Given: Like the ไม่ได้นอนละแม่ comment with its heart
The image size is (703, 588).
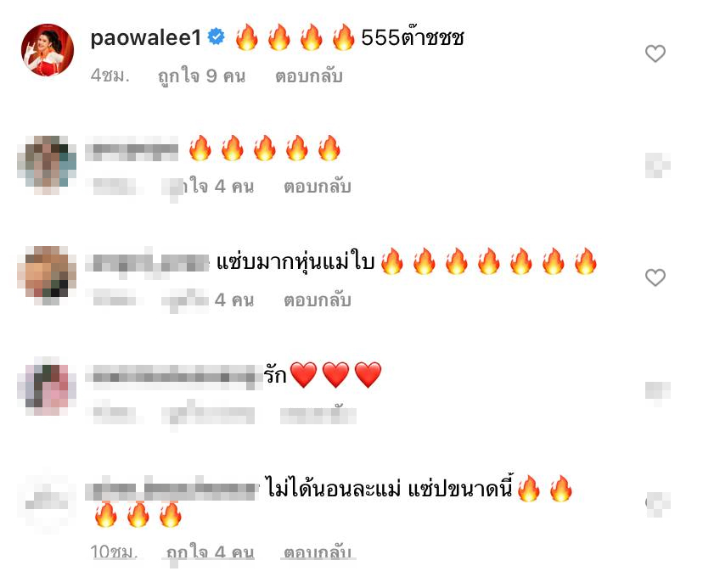Looking at the screenshot, I should pos(657,504).
